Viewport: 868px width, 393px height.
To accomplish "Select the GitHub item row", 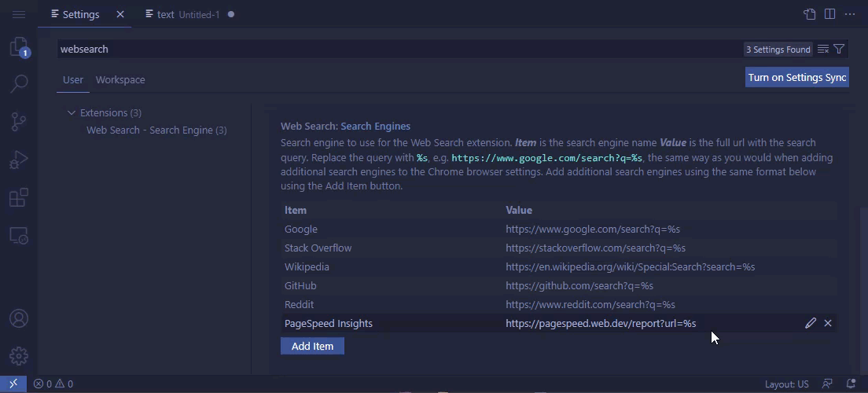I will click(x=558, y=285).
